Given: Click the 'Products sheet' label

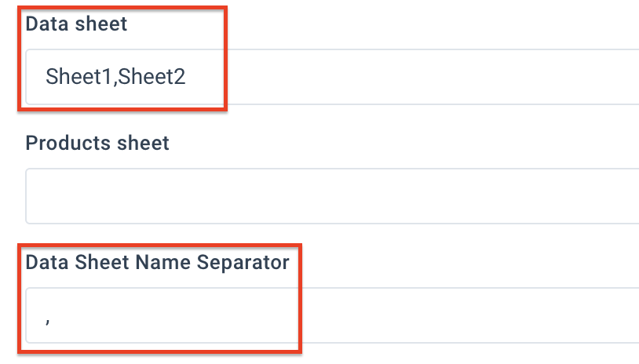Looking at the screenshot, I should point(97,144).
